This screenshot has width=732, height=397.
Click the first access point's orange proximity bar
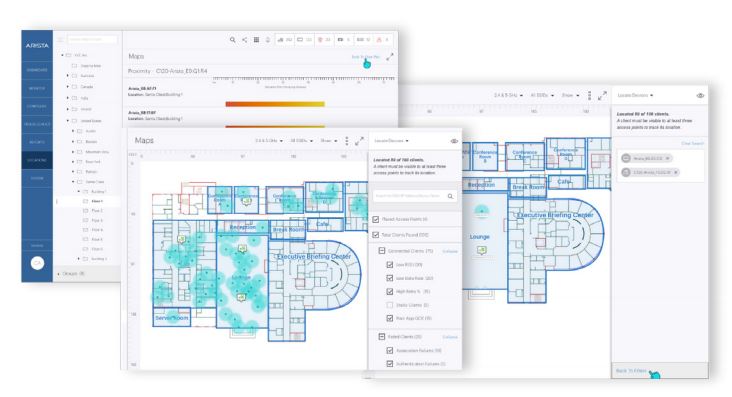tap(275, 104)
